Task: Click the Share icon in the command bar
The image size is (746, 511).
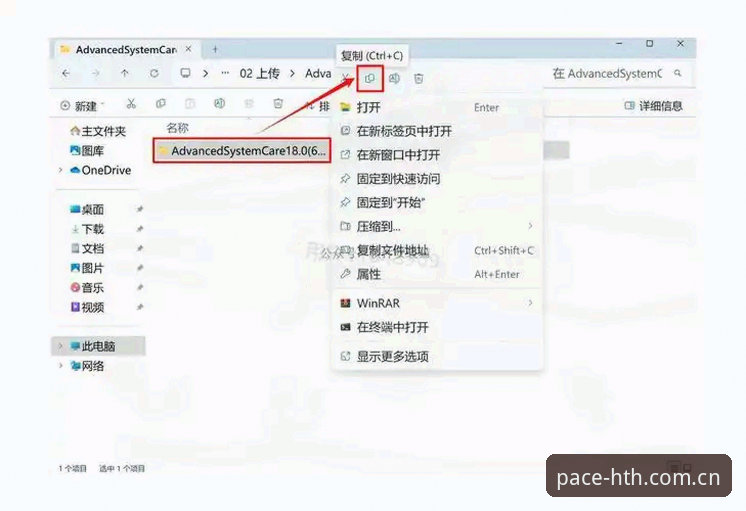Action: point(249,104)
